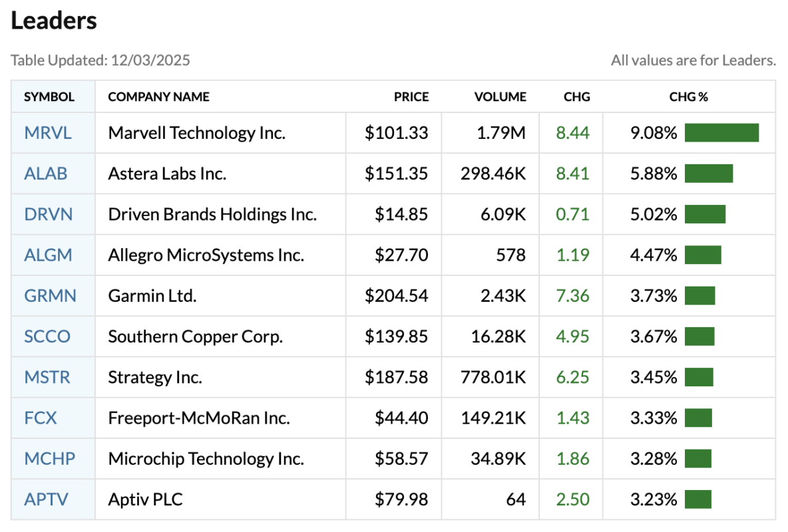Image resolution: width=788 pixels, height=532 pixels.
Task: Select the ALGM ticker link
Action: tap(48, 255)
